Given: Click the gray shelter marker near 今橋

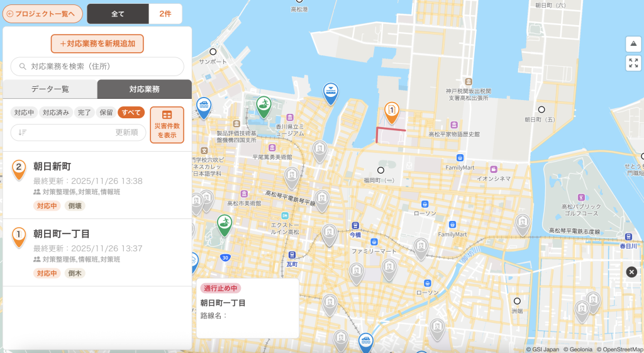Looking at the screenshot, I should (329, 233).
